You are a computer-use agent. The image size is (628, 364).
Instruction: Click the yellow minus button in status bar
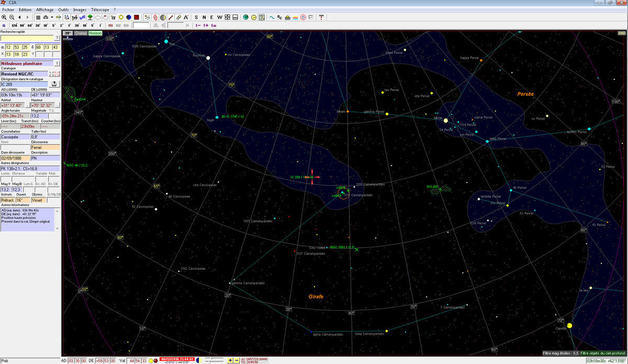click(x=237, y=360)
